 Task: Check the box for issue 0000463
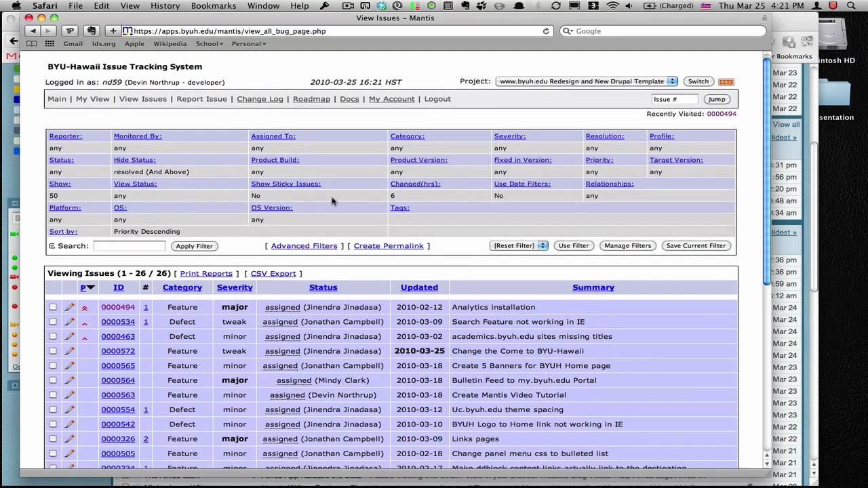click(x=53, y=336)
